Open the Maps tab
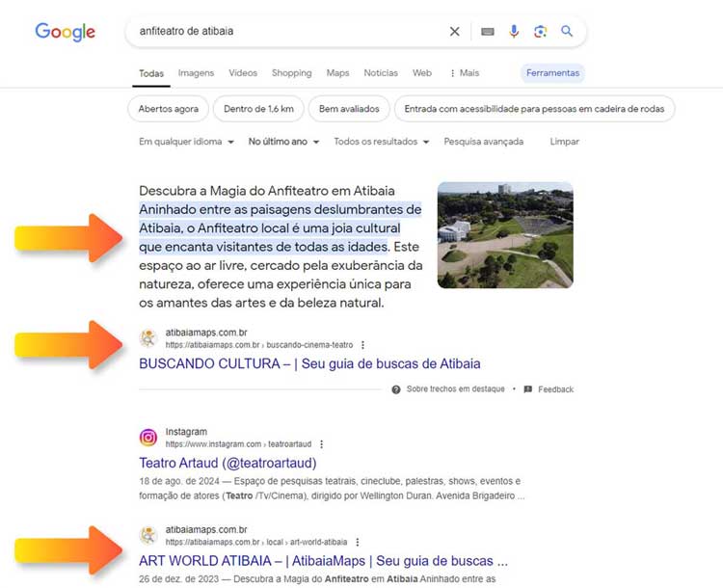The width and height of the screenshot is (723, 588). (338, 73)
